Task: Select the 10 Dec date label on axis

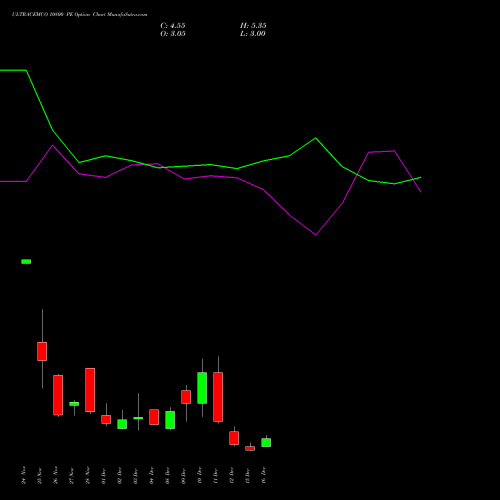Action: (x=200, y=475)
